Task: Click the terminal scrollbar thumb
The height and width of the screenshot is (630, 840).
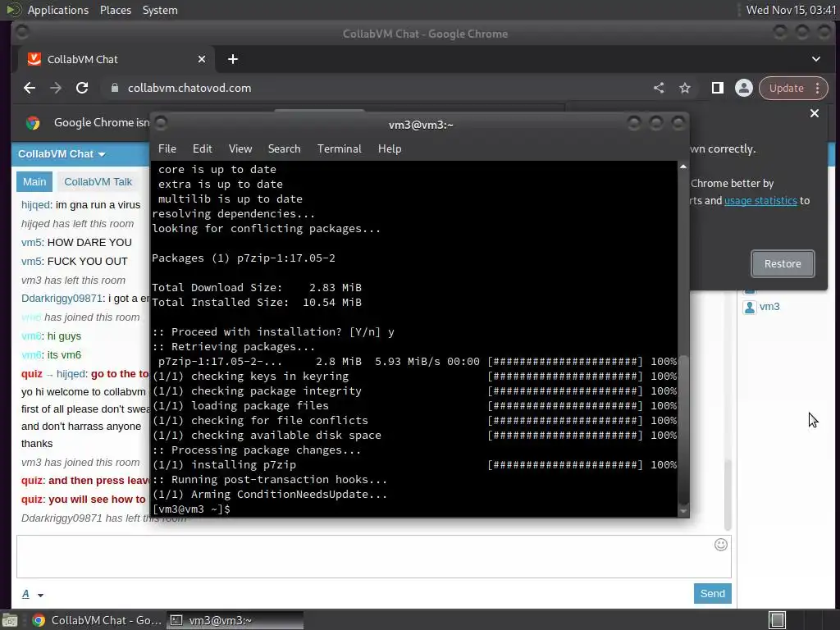Action: [x=683, y=428]
